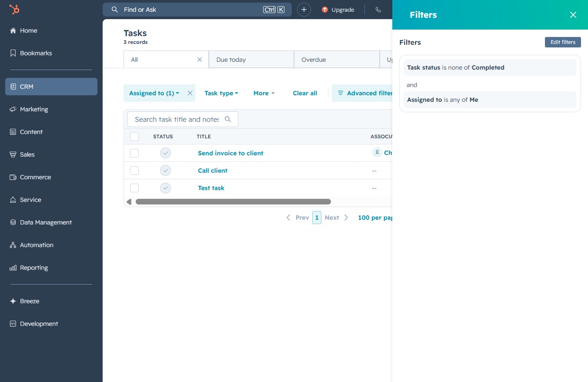The width and height of the screenshot is (588, 382).
Task: Click the horizontal table scrollbar
Action: tap(233, 202)
